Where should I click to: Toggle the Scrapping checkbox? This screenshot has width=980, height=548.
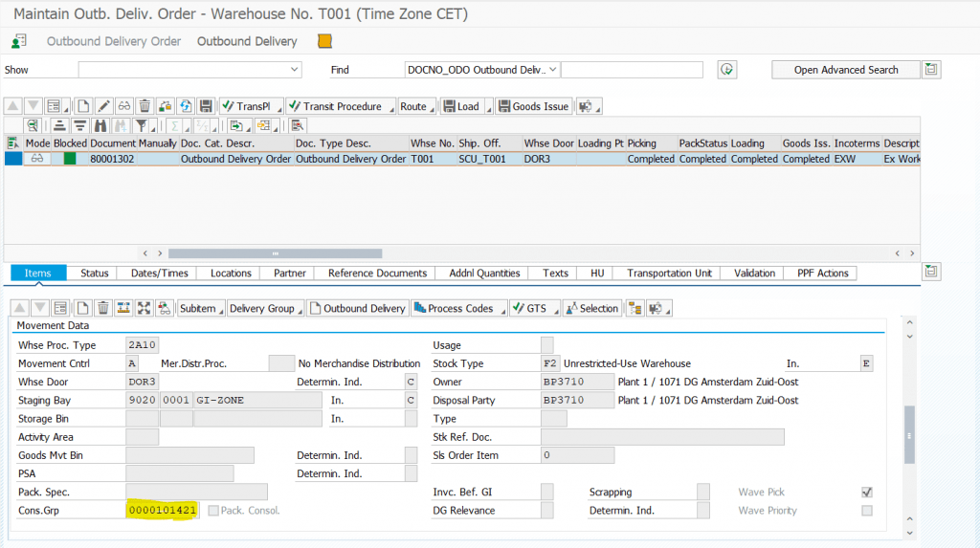703,492
